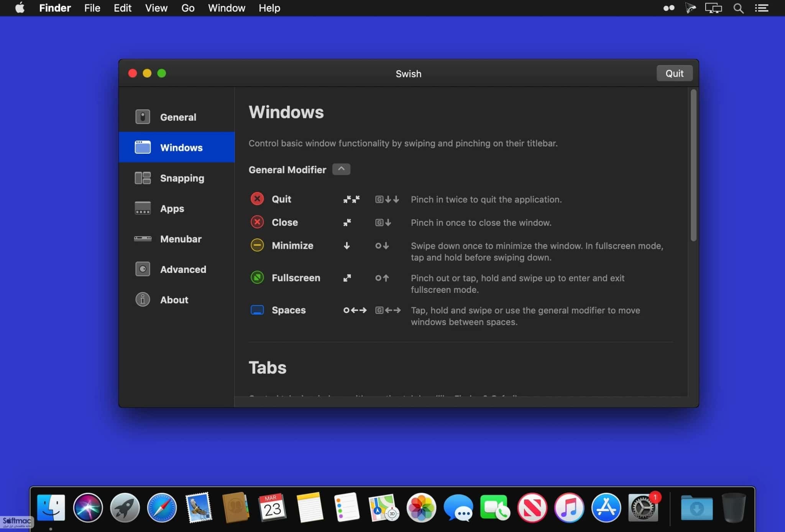Open Spotlight search in menu bar
This screenshot has width=785, height=532.
click(738, 8)
